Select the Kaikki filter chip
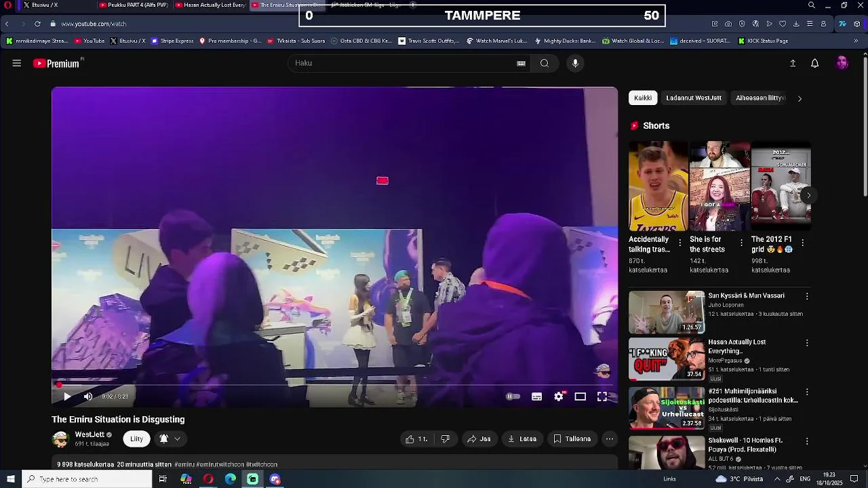This screenshot has width=868, height=488. coord(643,98)
